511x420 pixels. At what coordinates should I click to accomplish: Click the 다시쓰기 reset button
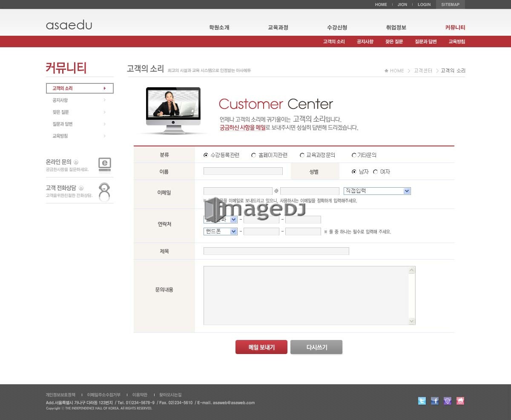pos(316,347)
